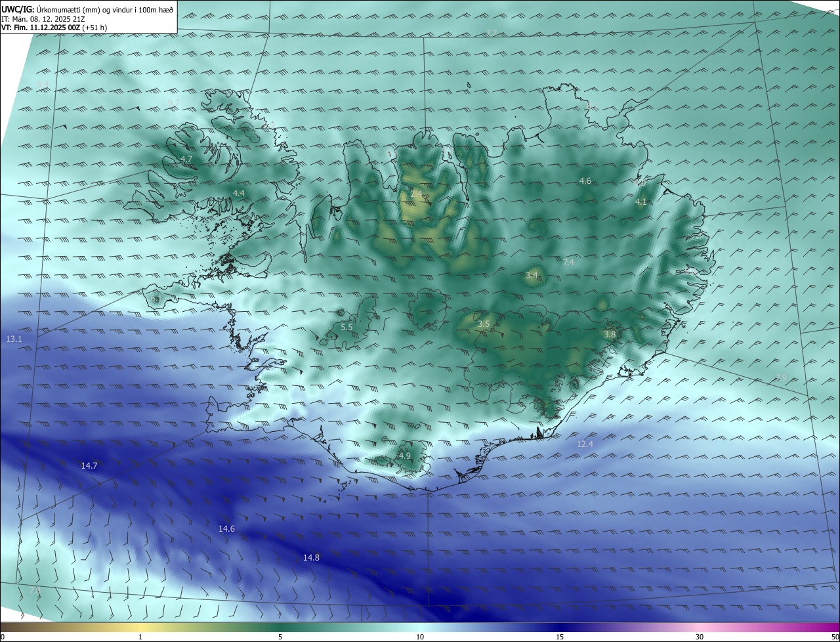Click the 4.4 value label
This screenshot has height=642, width=840.
(239, 193)
